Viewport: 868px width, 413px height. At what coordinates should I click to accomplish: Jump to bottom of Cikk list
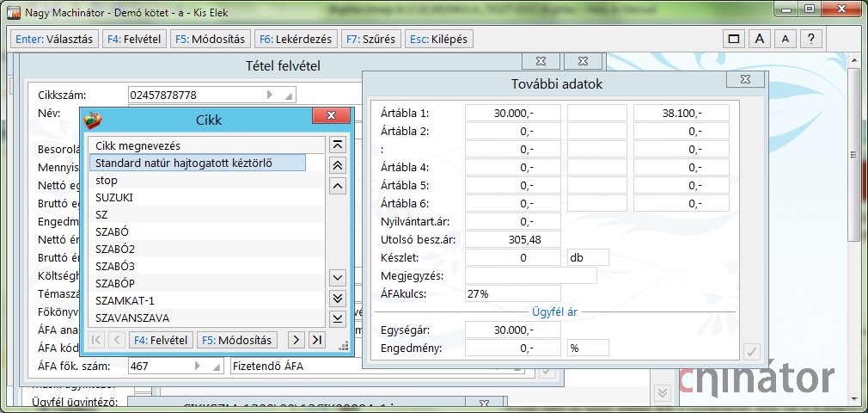tap(337, 318)
